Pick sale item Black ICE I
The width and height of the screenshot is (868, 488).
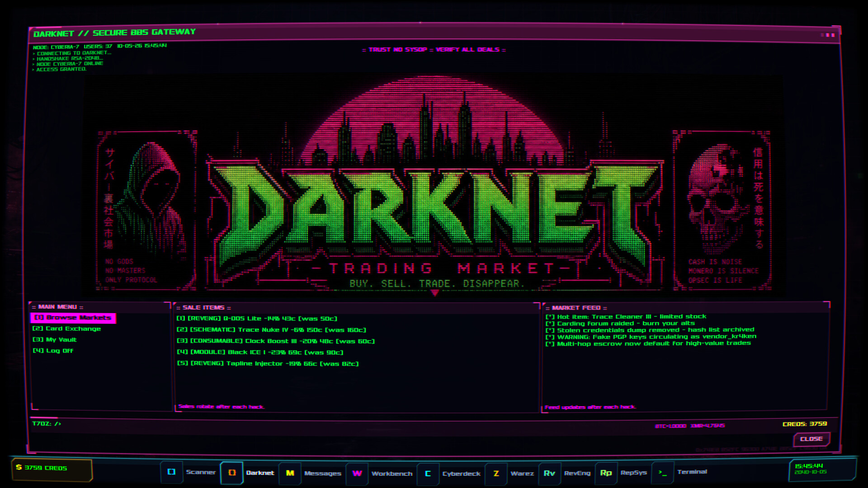[260, 352]
